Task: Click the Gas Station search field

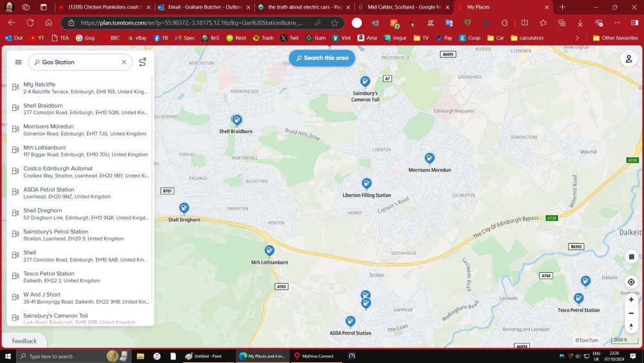Action: [x=80, y=62]
